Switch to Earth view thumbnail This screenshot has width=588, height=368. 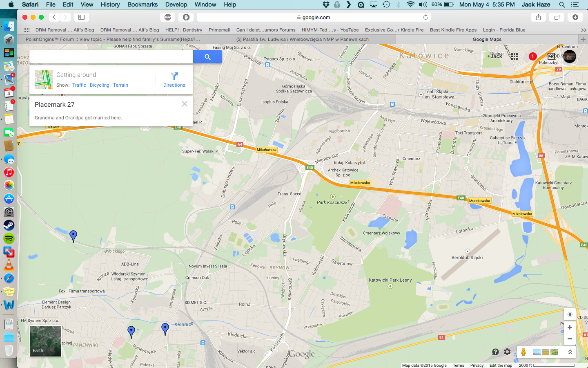coord(45,341)
